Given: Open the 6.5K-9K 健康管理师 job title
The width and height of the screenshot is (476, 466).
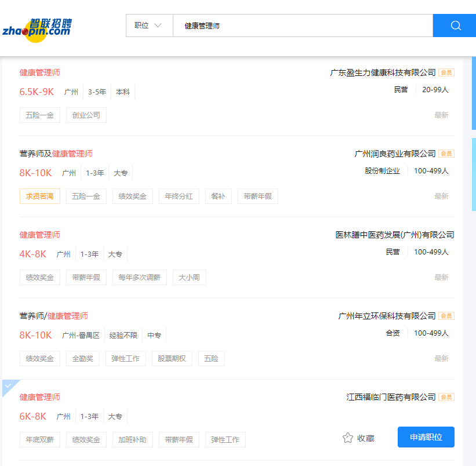Looking at the screenshot, I should (x=40, y=72).
